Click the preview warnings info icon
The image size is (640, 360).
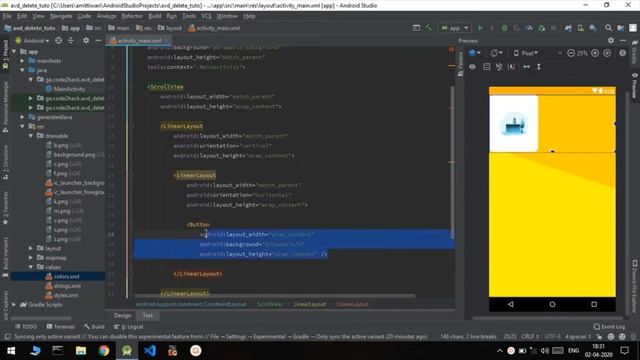click(622, 53)
